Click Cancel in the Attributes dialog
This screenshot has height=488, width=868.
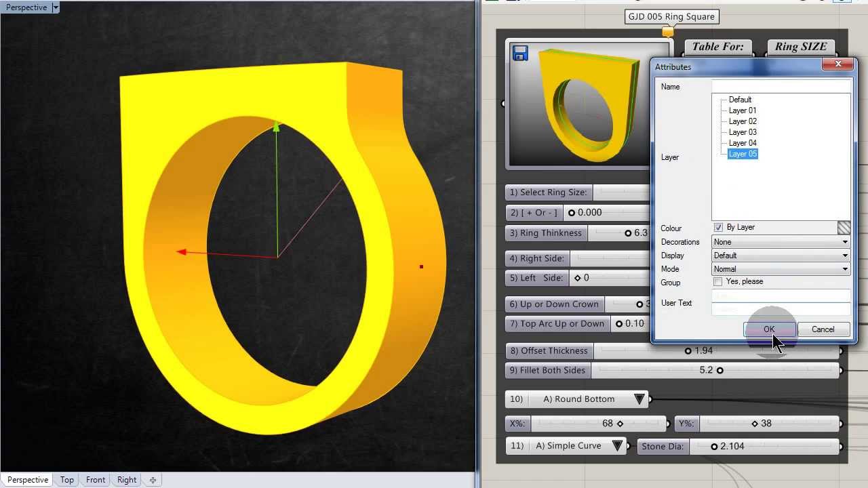click(823, 329)
